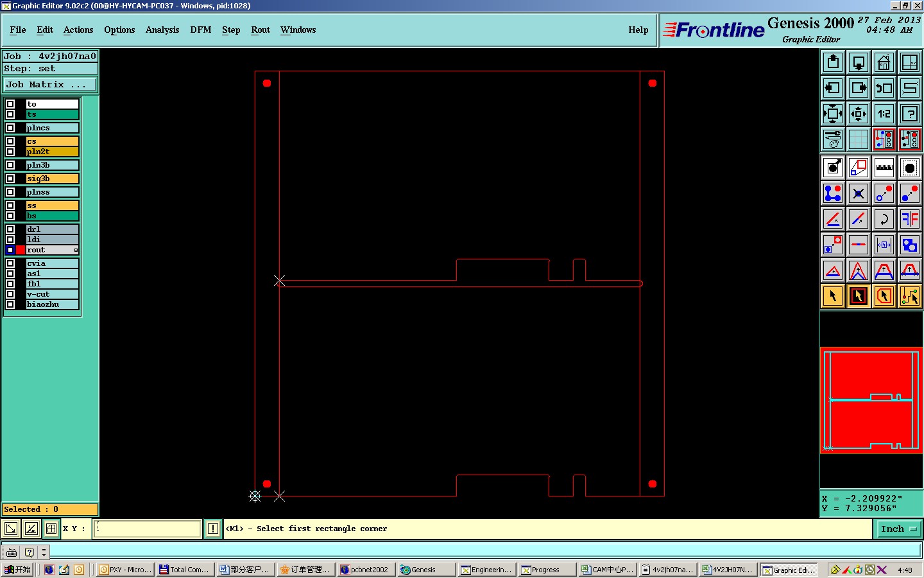Toggle the 'ts' layer checkbox
This screenshot has width=924, height=578.
pos(10,114)
